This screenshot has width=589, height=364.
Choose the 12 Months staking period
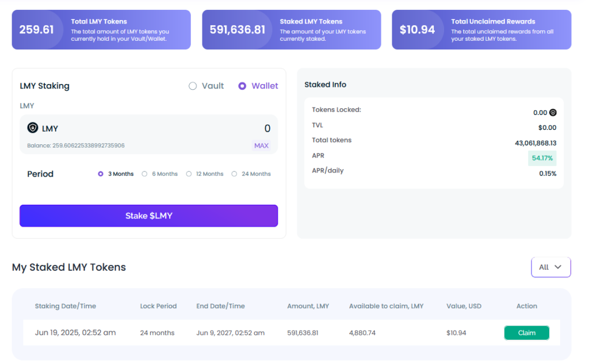(189, 174)
